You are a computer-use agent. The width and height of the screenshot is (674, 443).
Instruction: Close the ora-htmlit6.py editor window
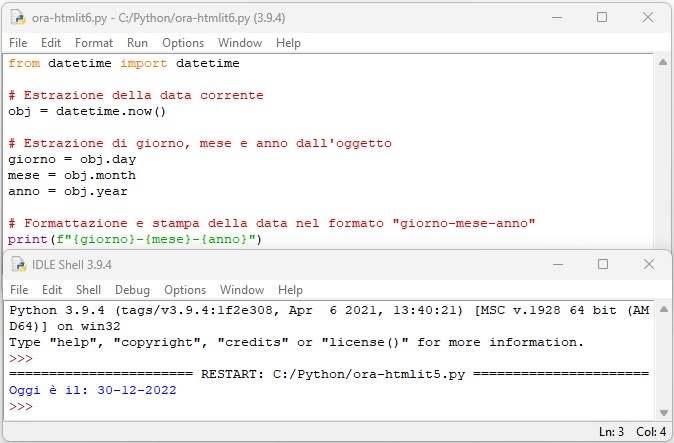(x=648, y=17)
